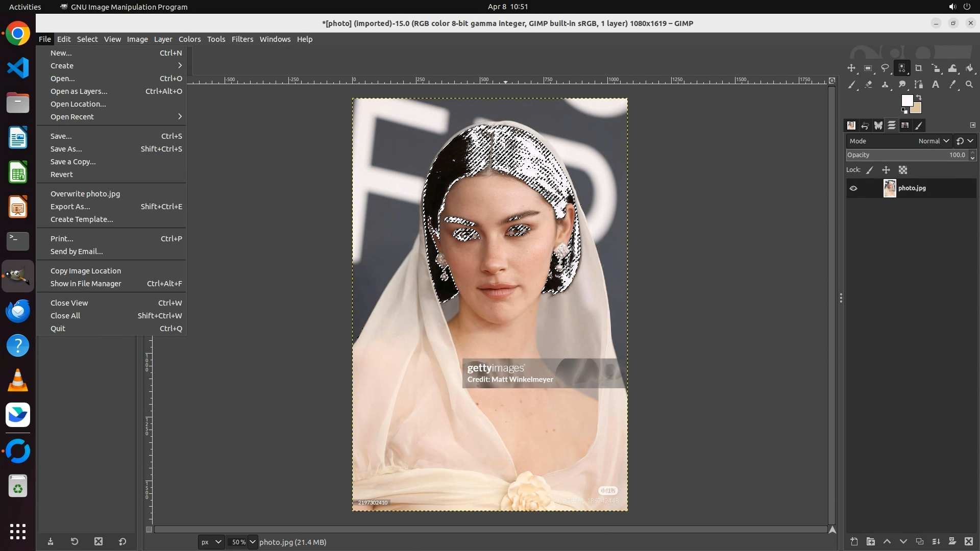Screen dimensions: 980x551
Task: Open the zoom 50% dropdown
Action: point(252,542)
